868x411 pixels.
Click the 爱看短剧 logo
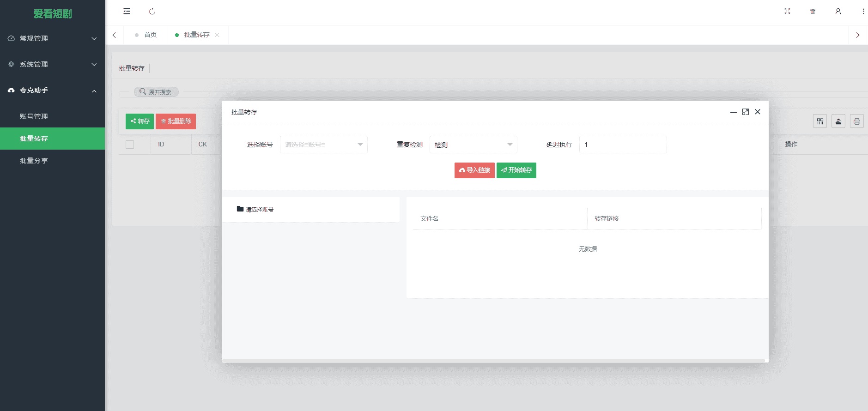[x=53, y=14]
